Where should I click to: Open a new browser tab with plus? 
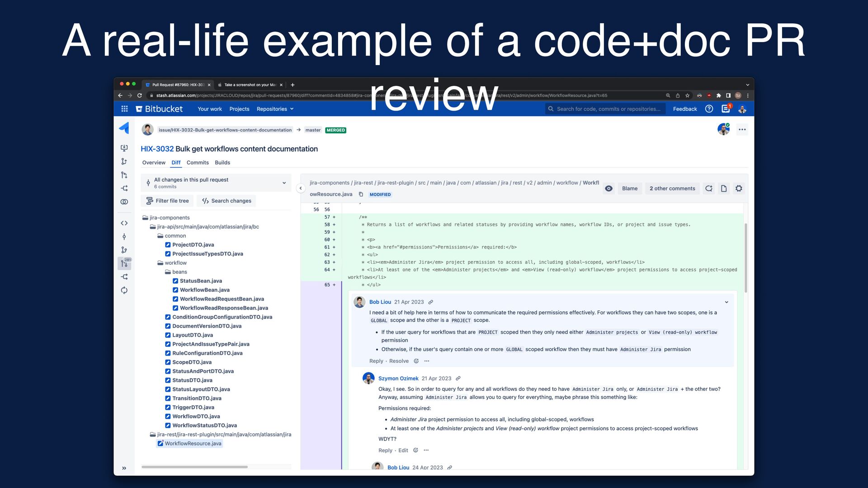point(292,84)
